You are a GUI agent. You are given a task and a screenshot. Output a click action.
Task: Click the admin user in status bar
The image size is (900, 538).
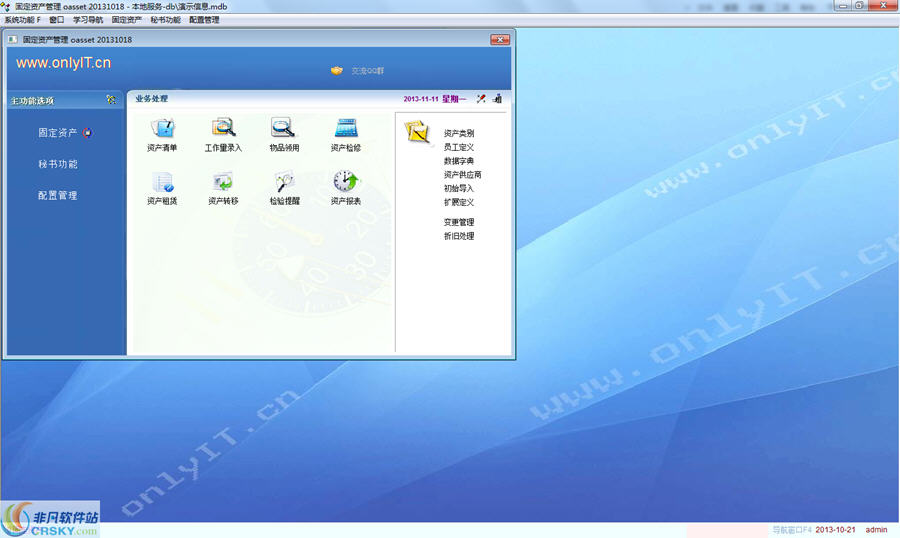[876, 529]
